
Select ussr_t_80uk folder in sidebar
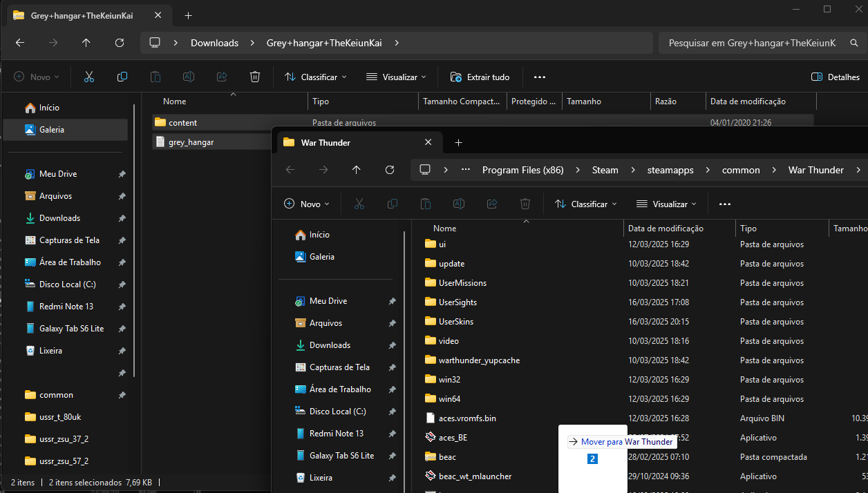coord(60,416)
